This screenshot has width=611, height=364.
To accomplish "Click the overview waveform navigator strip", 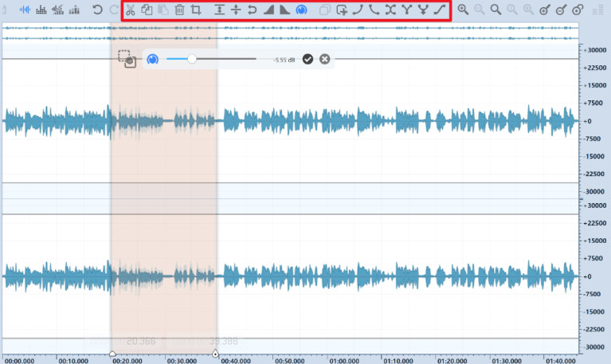I will [x=290, y=33].
